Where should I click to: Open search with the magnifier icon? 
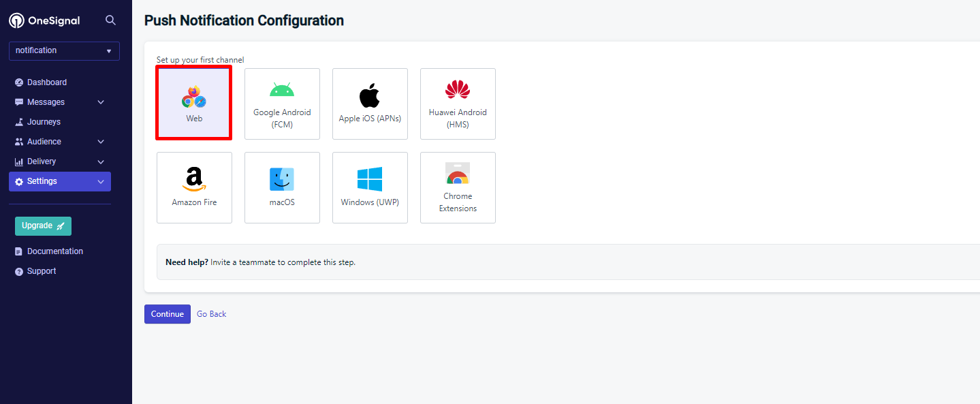coord(110,20)
